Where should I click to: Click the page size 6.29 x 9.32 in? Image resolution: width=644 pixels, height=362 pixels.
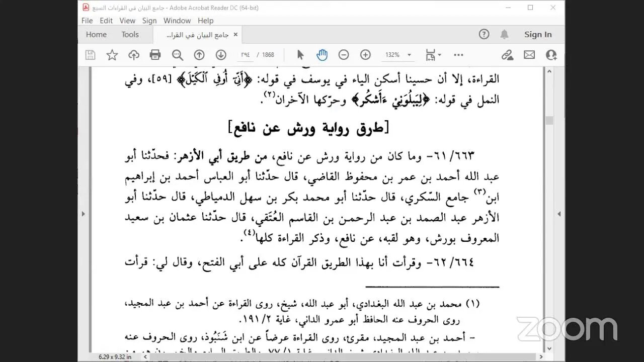pos(115,357)
